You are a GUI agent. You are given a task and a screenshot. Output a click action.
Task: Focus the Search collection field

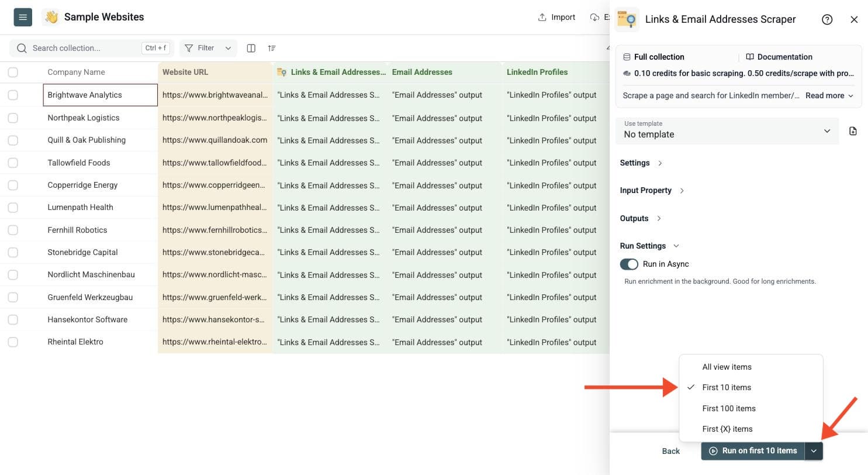pyautogui.click(x=91, y=49)
